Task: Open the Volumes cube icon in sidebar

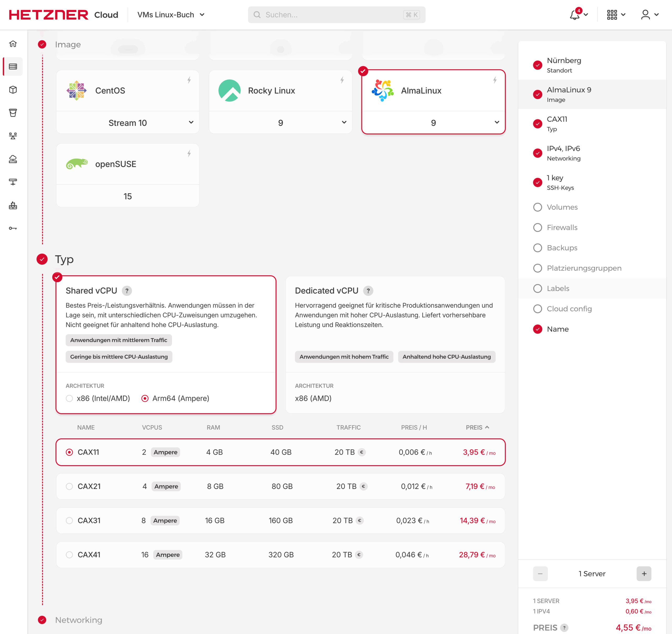Action: [x=13, y=90]
